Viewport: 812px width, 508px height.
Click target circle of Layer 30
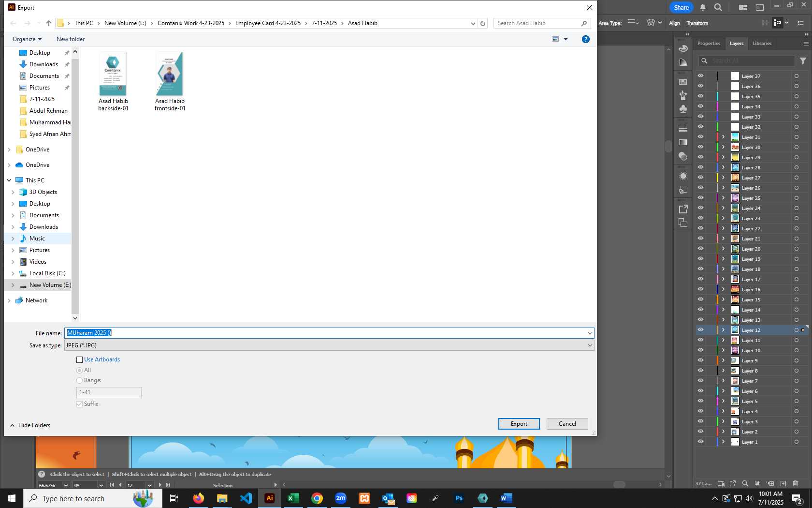[796, 147]
